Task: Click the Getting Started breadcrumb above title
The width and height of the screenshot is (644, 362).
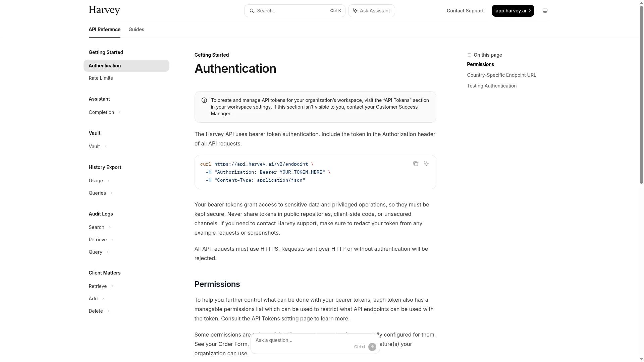Action: [x=212, y=55]
